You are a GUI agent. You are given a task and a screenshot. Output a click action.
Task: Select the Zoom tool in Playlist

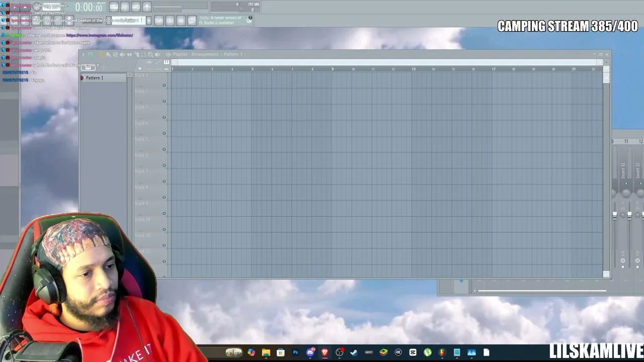point(150,54)
